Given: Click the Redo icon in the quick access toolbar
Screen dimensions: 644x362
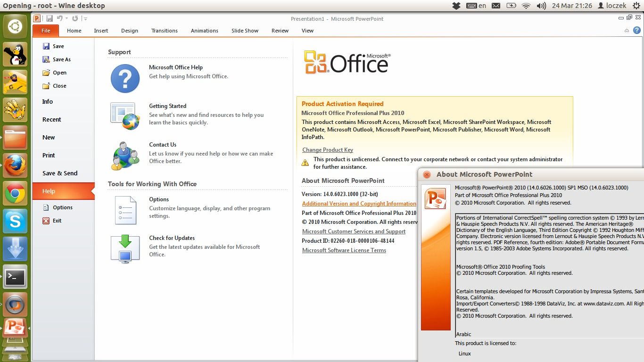Looking at the screenshot, I should pyautogui.click(x=75, y=18).
